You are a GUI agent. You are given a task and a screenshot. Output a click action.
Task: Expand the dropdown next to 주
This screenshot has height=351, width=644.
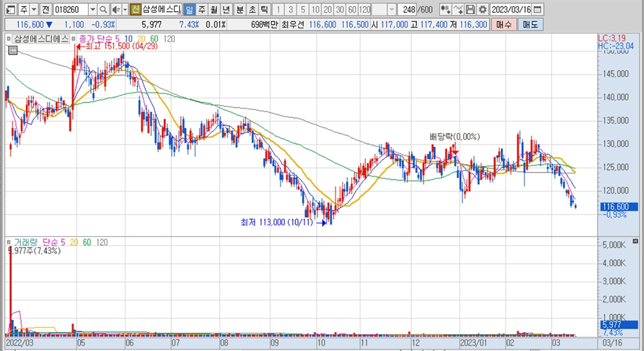33,10
